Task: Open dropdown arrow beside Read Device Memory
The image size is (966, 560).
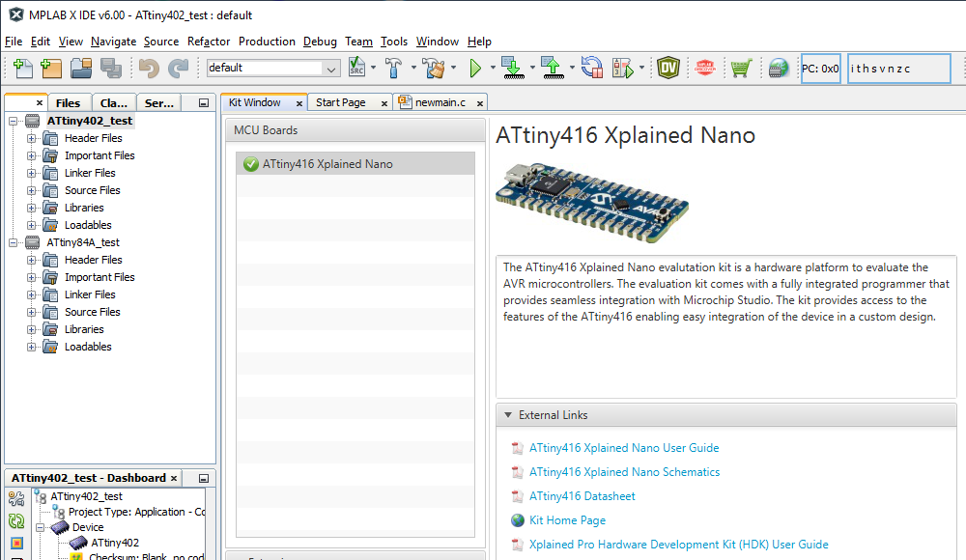Action: click(x=572, y=68)
